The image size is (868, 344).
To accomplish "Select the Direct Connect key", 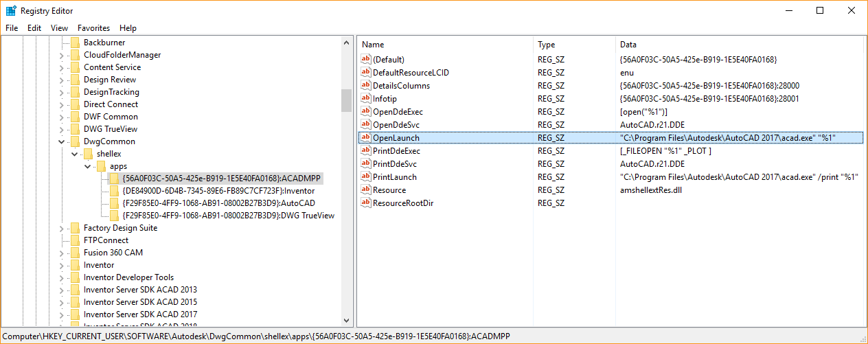I will [111, 104].
